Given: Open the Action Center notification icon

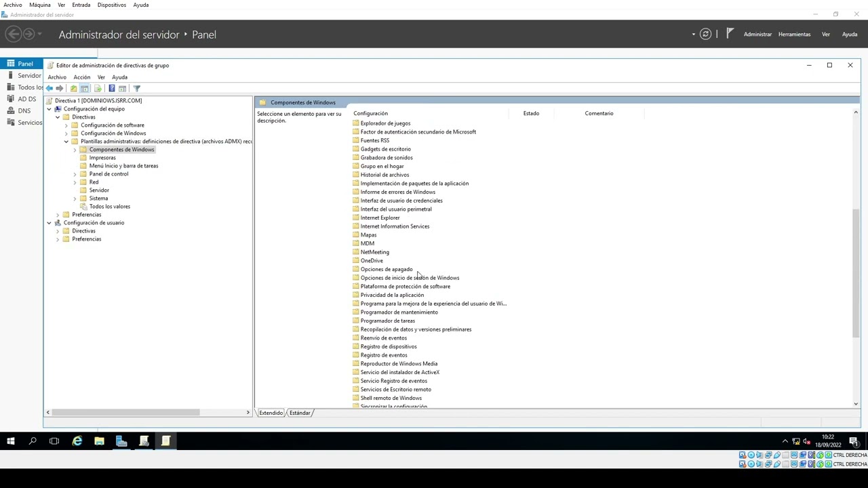Looking at the screenshot, I should point(854,441).
